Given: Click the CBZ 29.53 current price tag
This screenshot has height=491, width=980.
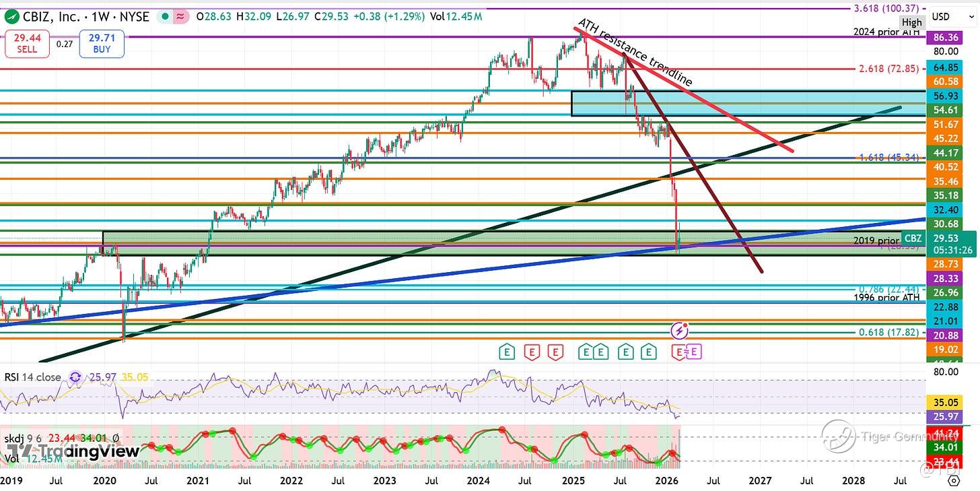Looking at the screenshot, I should pos(940,244).
